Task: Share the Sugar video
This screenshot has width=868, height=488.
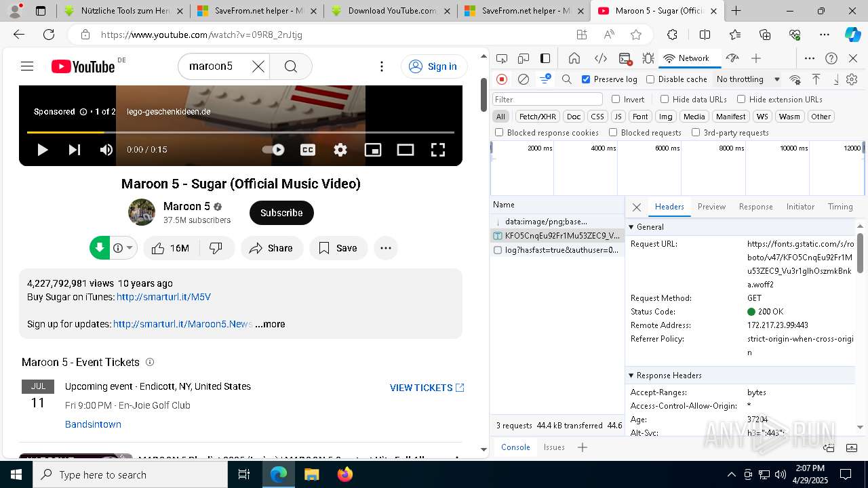Action: [x=272, y=248]
